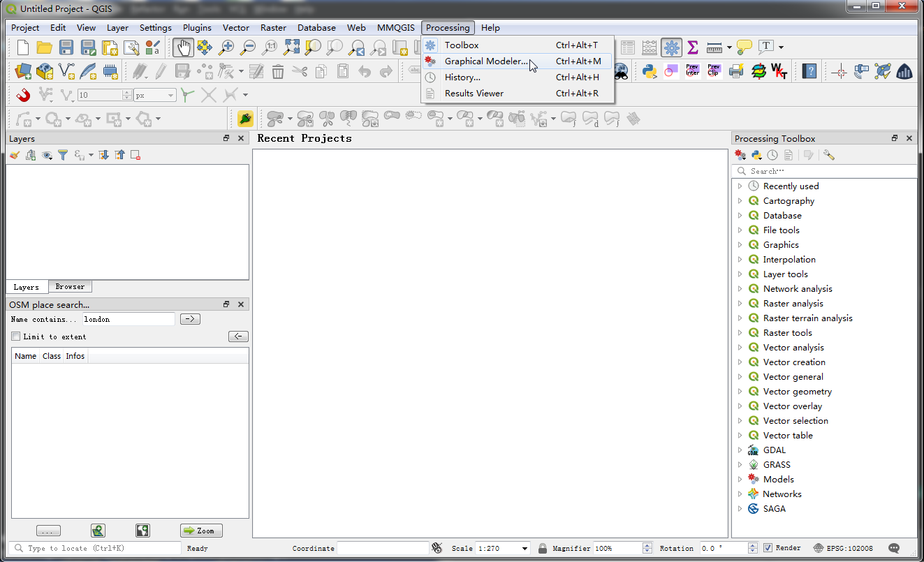
Task: Click filter legend funnel icon in Layers
Action: [x=63, y=155]
